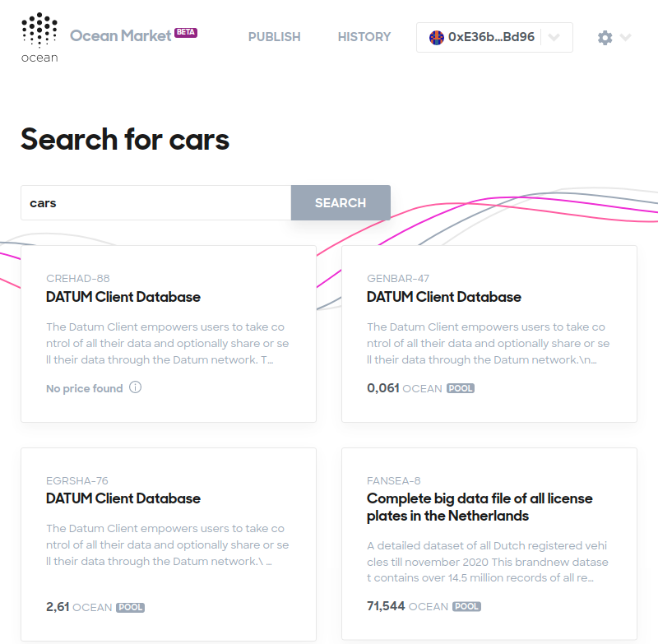Open the HISTORY menu item

[364, 37]
